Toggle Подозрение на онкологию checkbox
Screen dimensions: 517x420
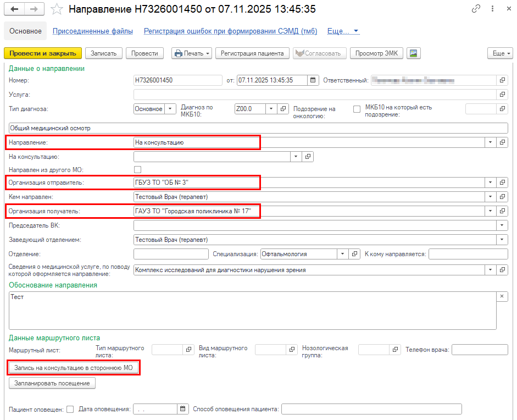tap(357, 109)
